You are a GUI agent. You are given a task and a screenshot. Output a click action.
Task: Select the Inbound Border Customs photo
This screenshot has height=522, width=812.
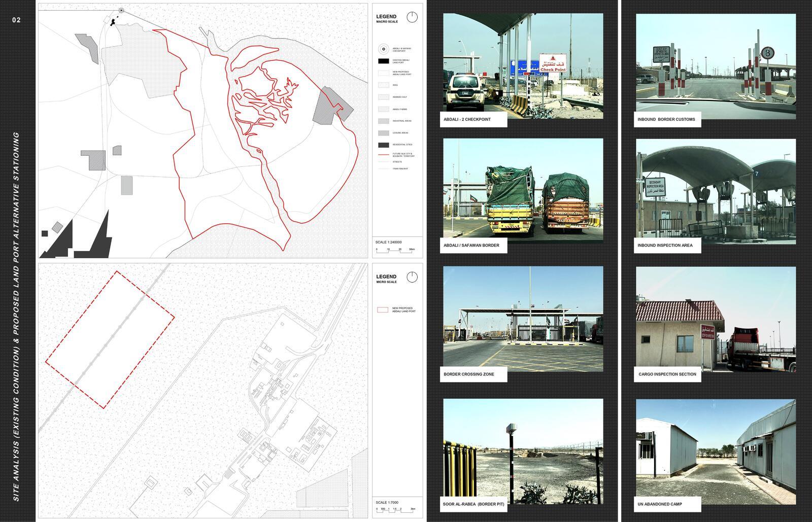[x=716, y=66]
